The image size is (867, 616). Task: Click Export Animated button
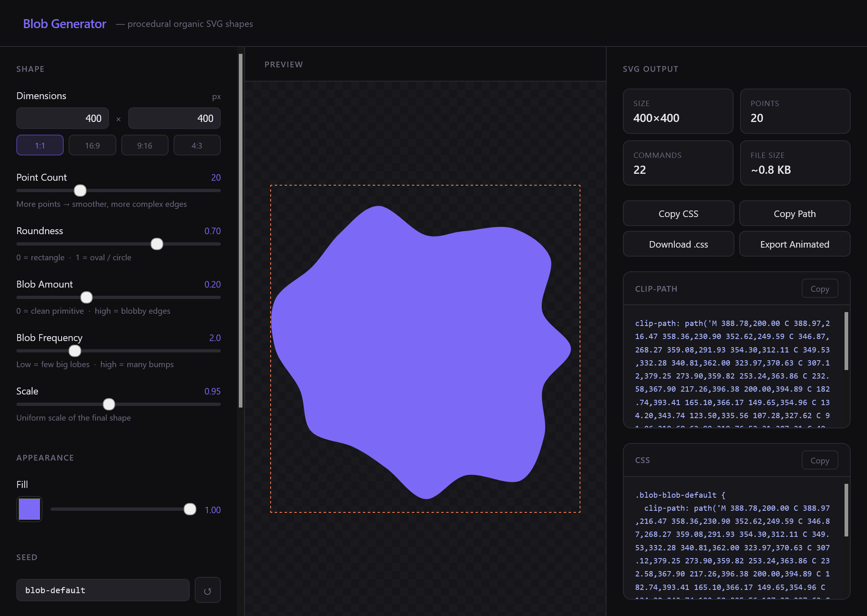point(794,244)
